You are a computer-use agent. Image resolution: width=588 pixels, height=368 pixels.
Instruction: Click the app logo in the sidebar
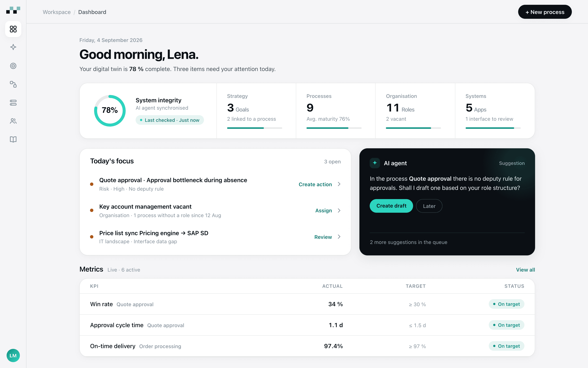tap(13, 10)
